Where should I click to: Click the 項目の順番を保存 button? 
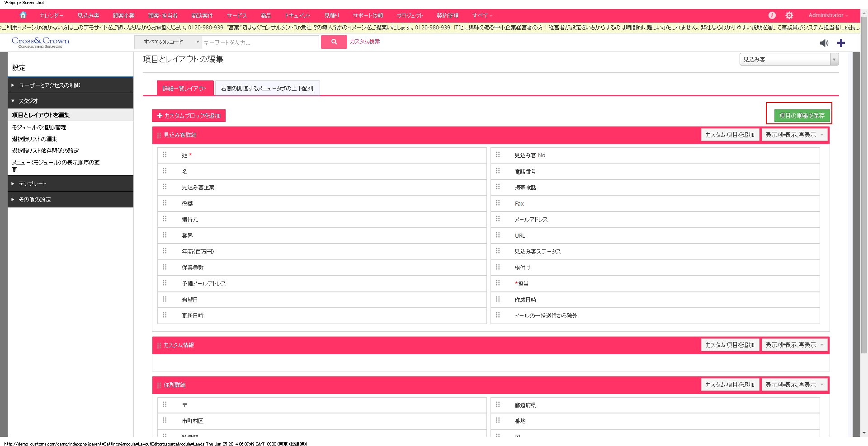coord(802,116)
